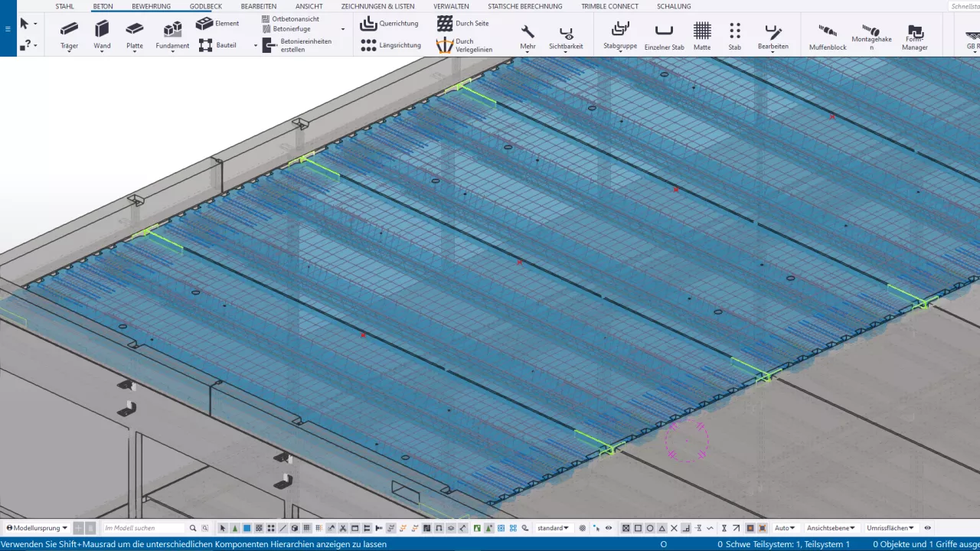The height and width of the screenshot is (551, 980).
Task: Click the Ortbetonansicht button
Action: point(295,18)
